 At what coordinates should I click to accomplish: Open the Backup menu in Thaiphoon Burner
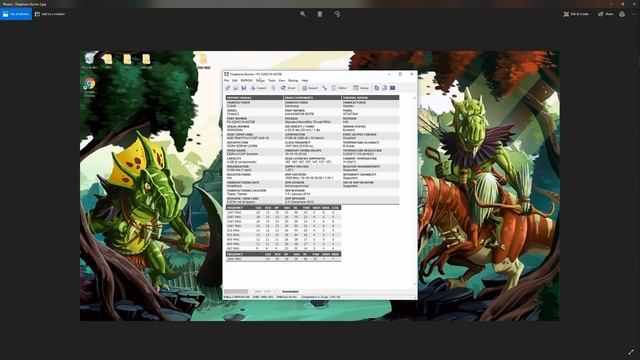(293, 80)
